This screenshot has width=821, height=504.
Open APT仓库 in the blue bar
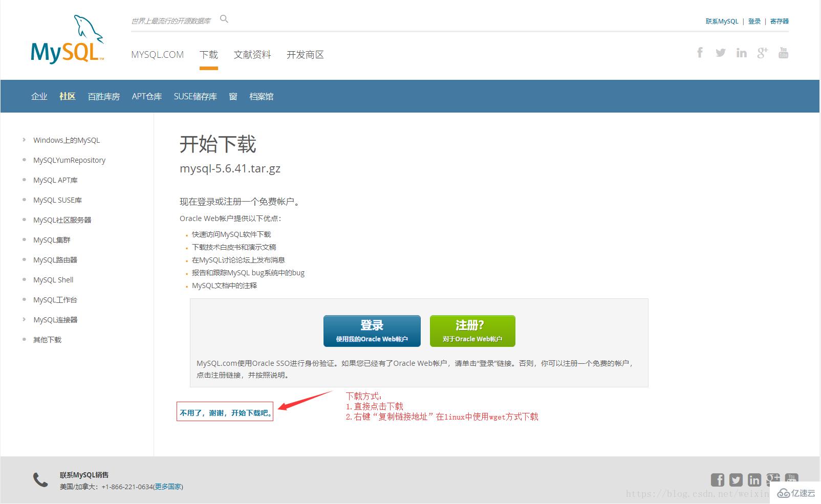(x=147, y=96)
